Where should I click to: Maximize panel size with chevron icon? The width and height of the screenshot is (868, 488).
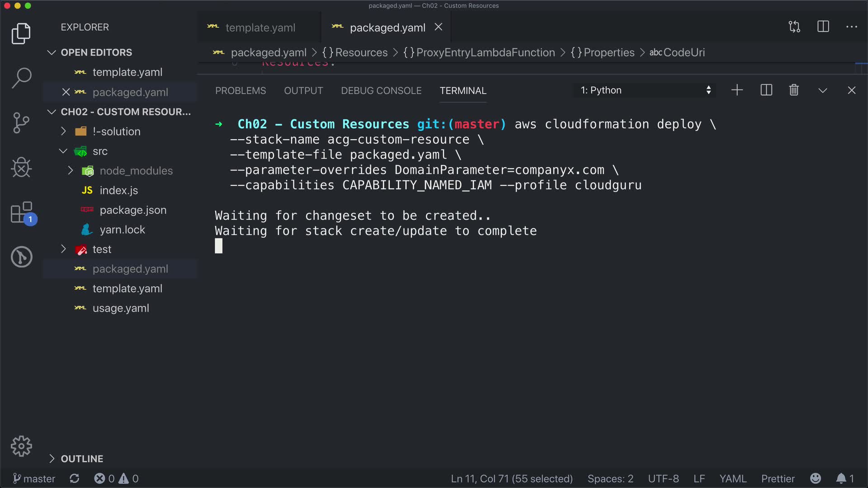[x=823, y=90]
